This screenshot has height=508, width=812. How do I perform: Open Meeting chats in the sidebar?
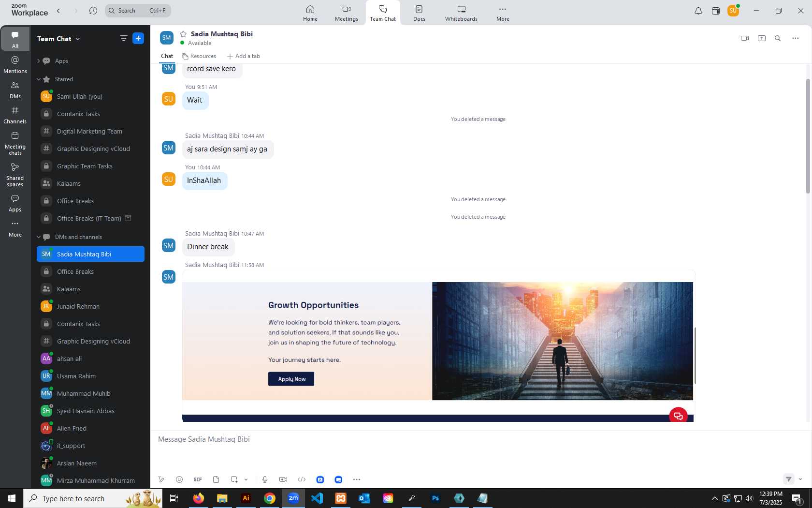point(15,144)
